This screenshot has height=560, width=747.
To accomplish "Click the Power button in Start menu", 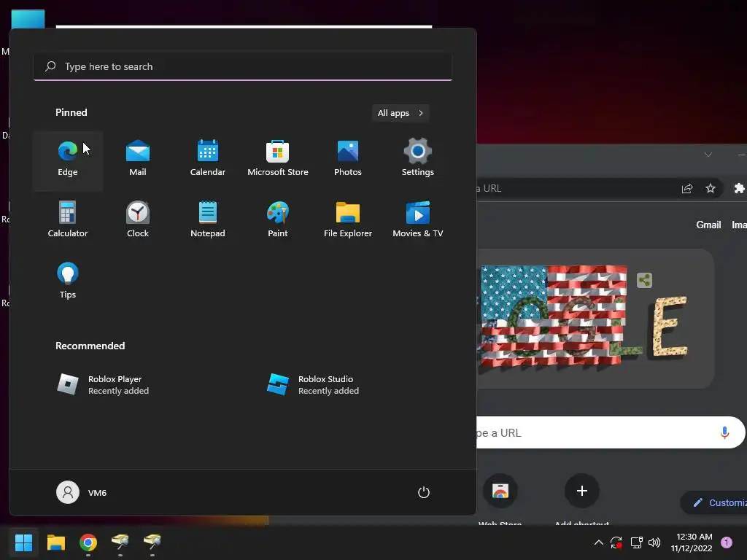I will point(424,492).
